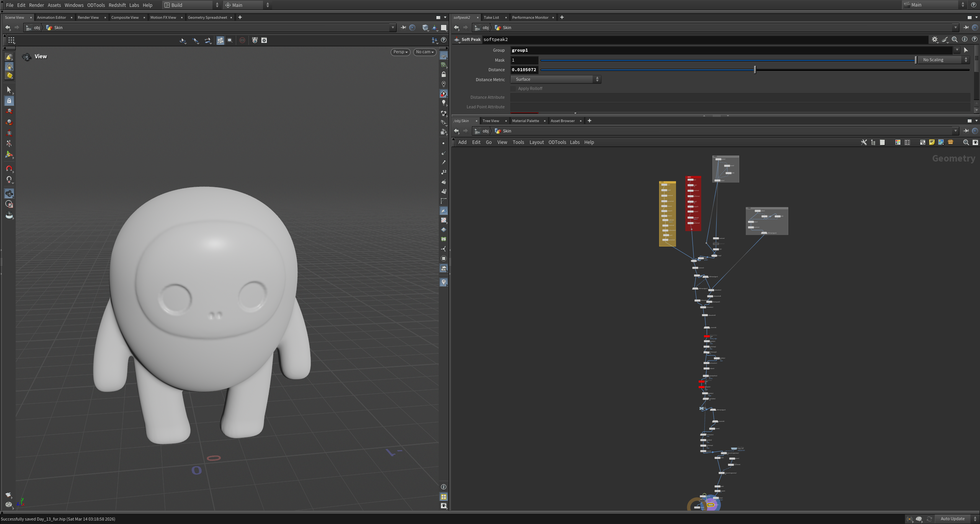This screenshot has width=980, height=524.
Task: Click the red magnet snapping icon
Action: tap(9, 169)
